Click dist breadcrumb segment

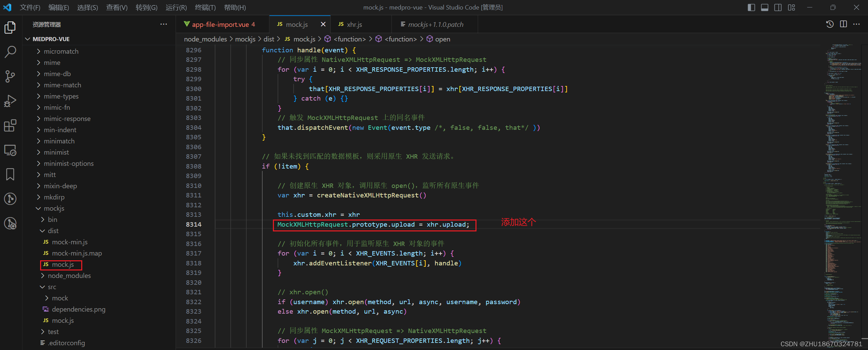coord(269,39)
